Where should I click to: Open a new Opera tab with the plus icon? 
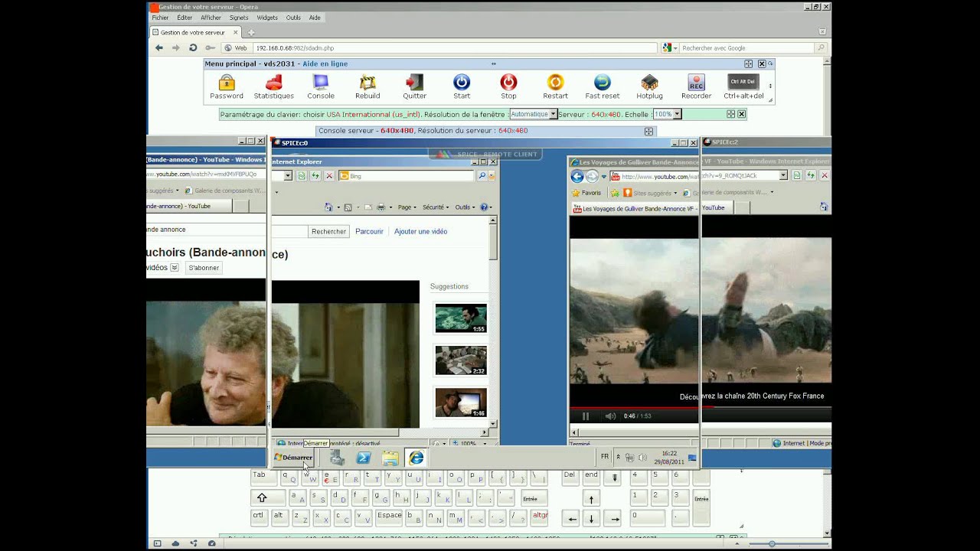250,33
